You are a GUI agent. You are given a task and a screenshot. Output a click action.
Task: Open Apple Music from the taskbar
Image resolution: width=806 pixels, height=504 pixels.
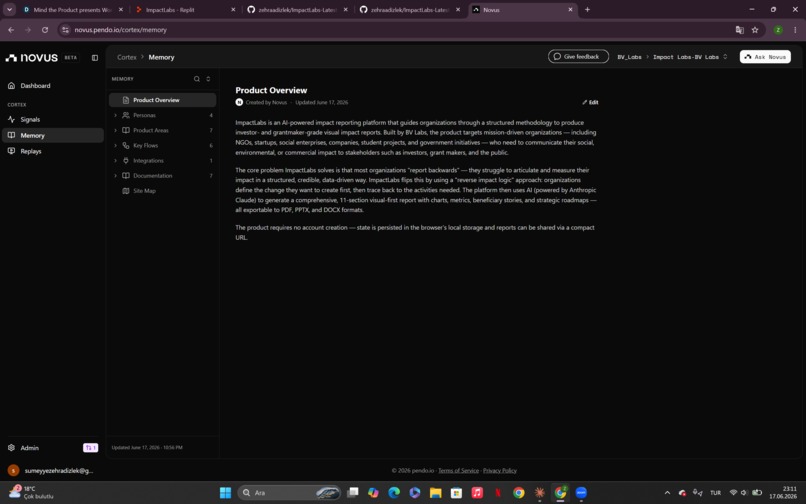pos(477,493)
